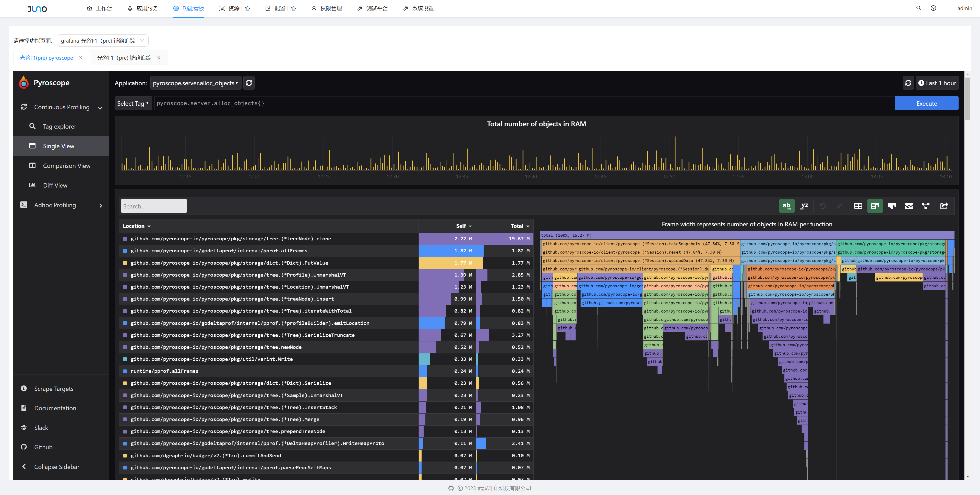This screenshot has width=980, height=495.
Task: Click the purple swatch of treeNode.clone row
Action: click(125, 239)
